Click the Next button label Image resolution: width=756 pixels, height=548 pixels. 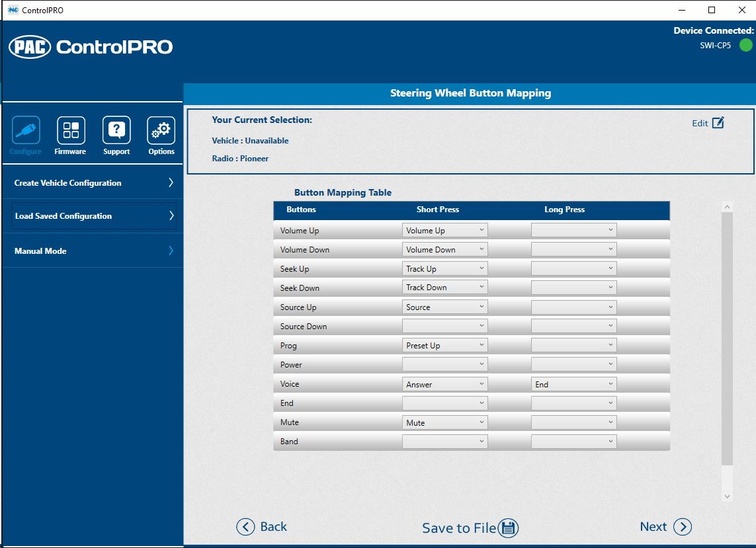[653, 527]
